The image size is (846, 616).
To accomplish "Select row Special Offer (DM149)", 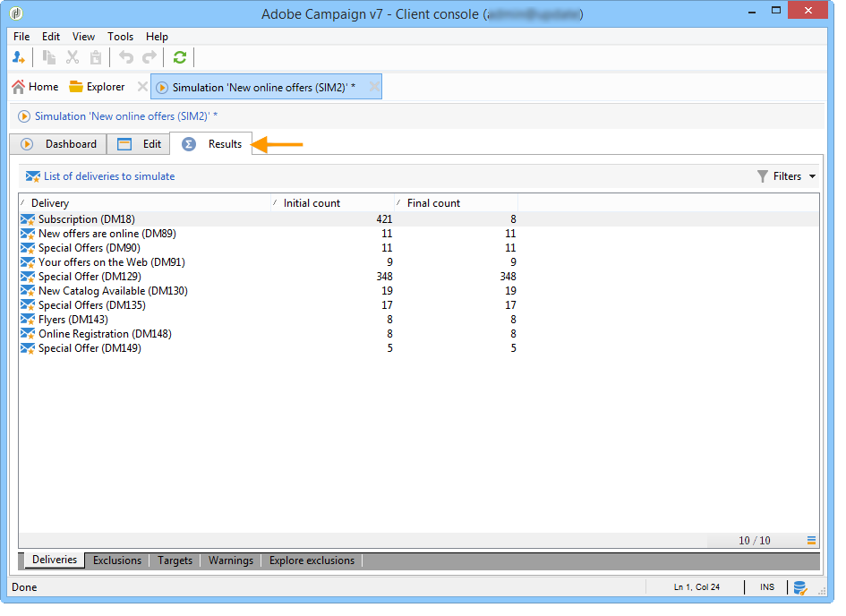I will pyautogui.click(x=419, y=349).
